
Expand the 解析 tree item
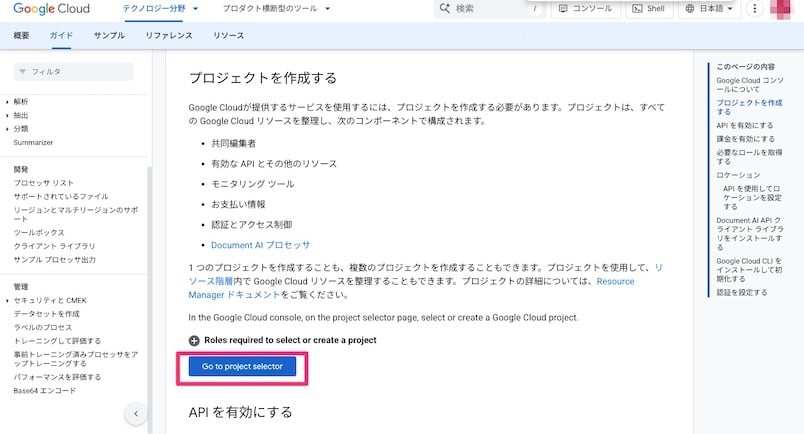tap(7, 102)
